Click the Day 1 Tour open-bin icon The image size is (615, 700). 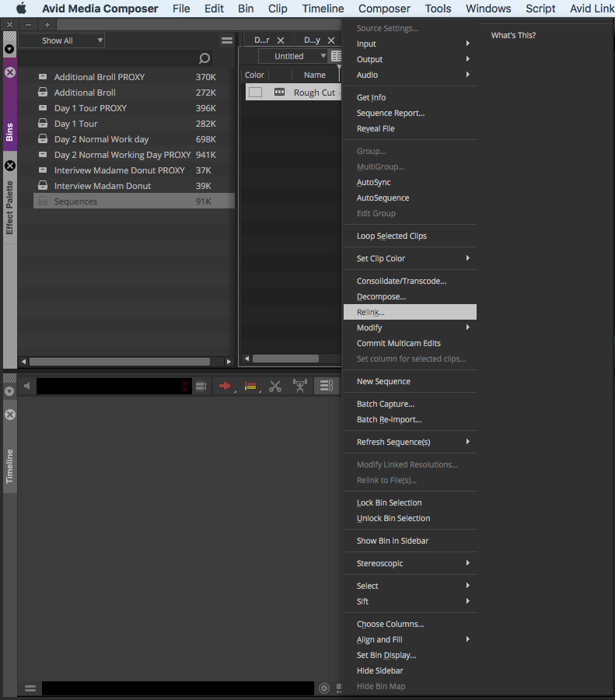click(x=43, y=124)
